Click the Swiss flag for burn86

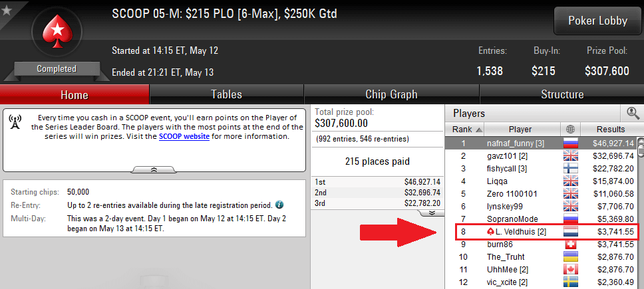click(x=571, y=244)
